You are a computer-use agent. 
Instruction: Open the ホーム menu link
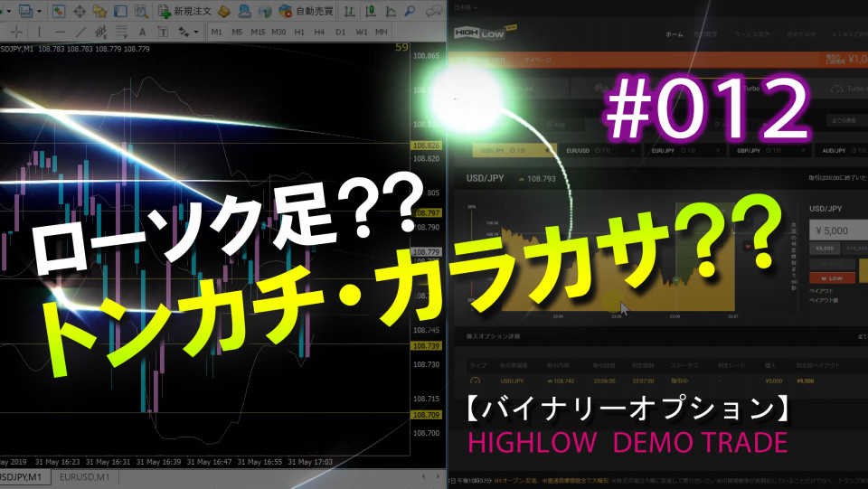point(675,34)
